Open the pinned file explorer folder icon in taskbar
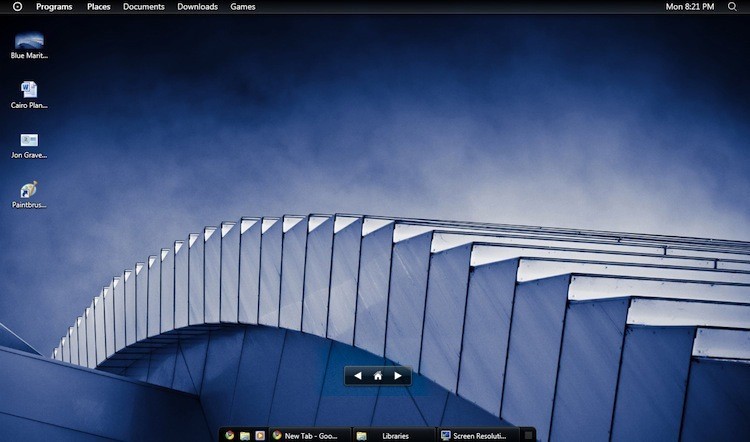This screenshot has width=750, height=442. click(245, 436)
